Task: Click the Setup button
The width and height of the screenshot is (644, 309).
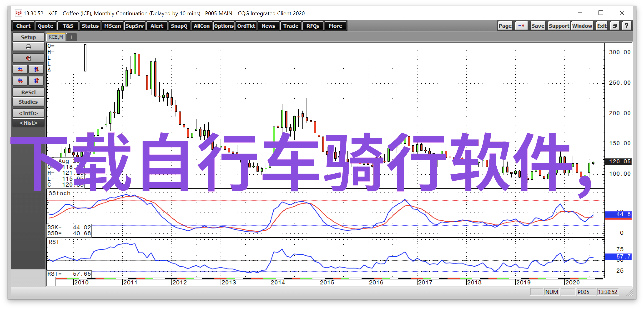Action: pyautogui.click(x=28, y=37)
